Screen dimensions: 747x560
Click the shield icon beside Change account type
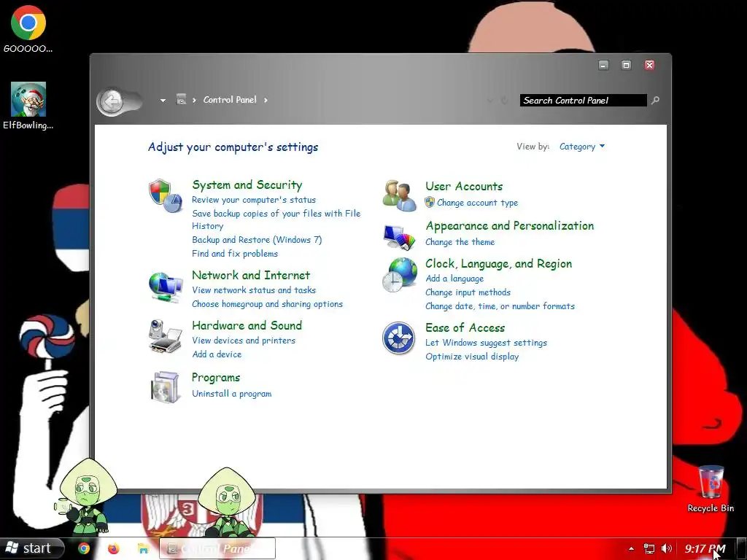(430, 203)
